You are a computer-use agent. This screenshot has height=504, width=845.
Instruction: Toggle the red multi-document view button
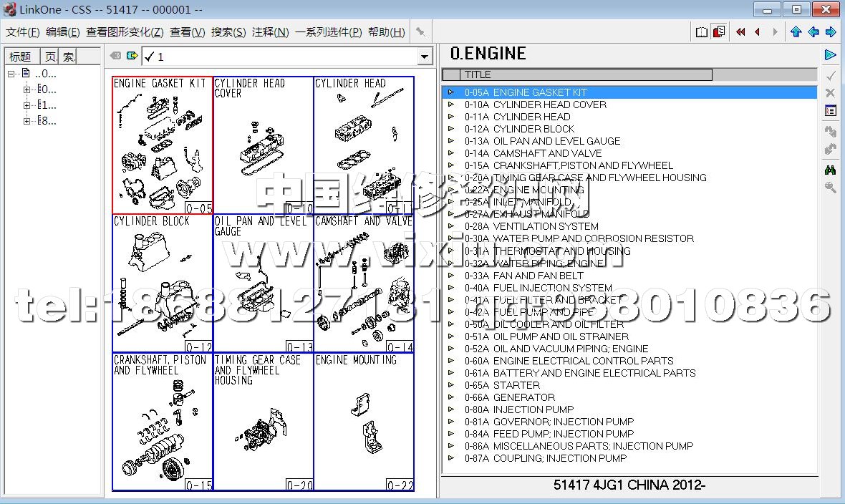[x=719, y=32]
